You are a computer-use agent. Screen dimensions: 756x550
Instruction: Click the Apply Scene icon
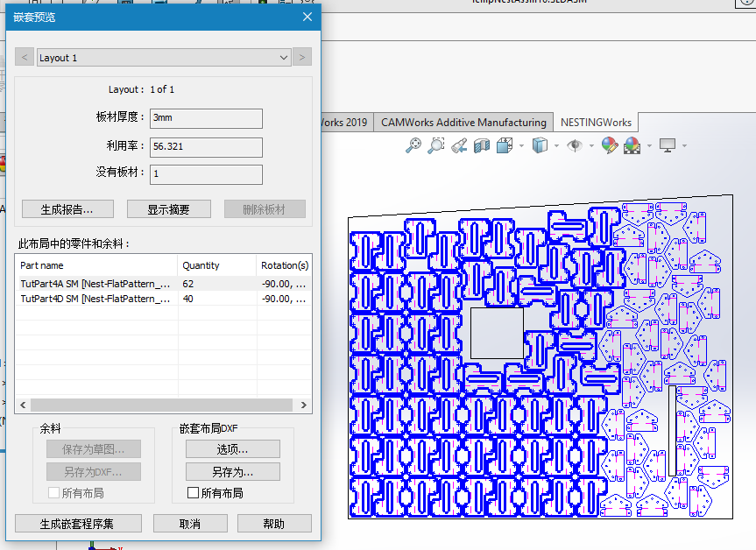click(632, 145)
